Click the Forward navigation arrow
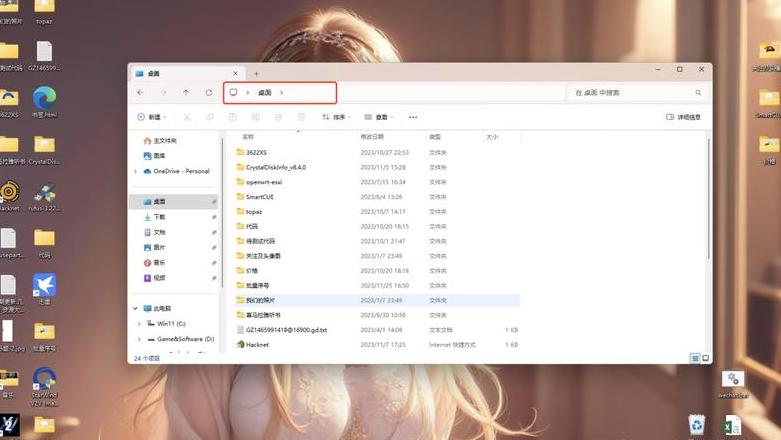 [163, 92]
